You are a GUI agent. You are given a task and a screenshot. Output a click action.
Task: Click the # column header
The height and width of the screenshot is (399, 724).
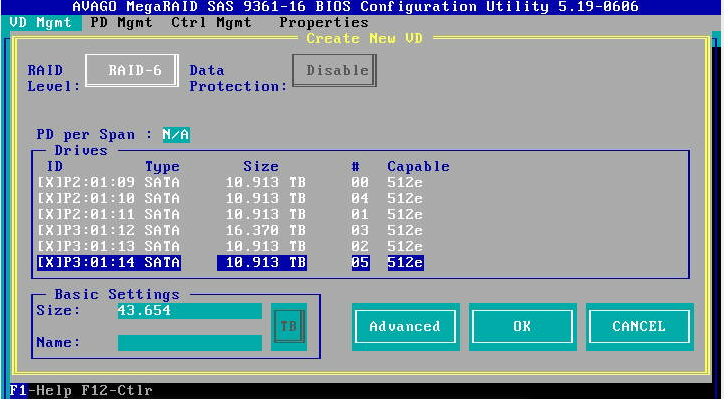tap(356, 166)
